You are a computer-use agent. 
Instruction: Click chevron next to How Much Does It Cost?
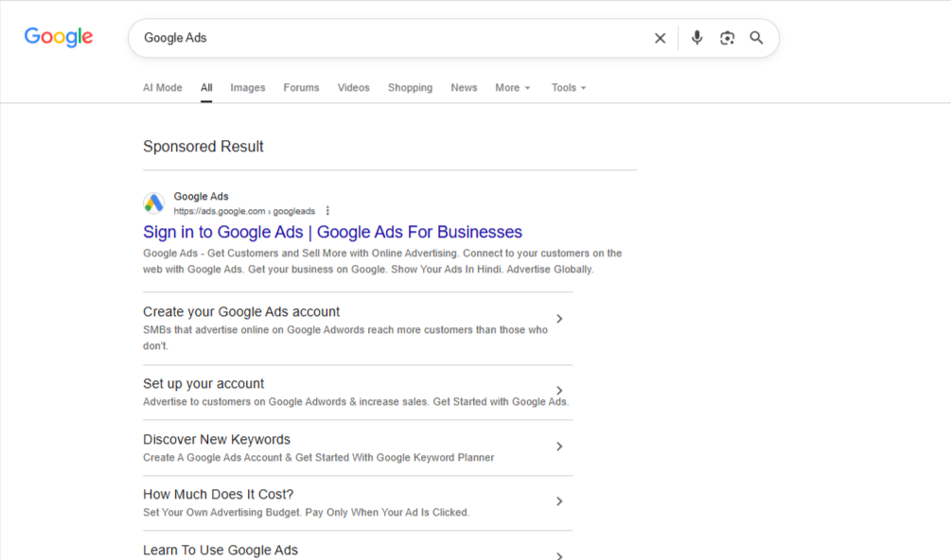(559, 501)
